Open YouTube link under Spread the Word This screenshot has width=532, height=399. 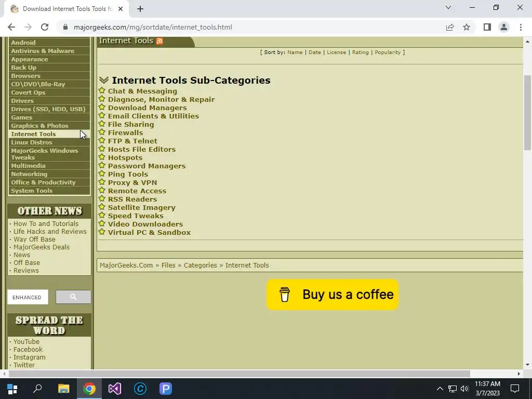[x=26, y=341]
